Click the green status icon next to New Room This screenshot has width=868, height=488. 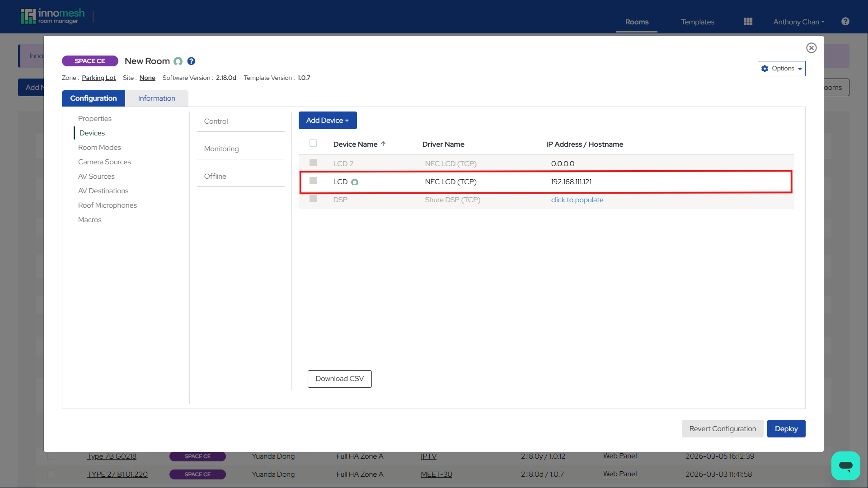[178, 61]
